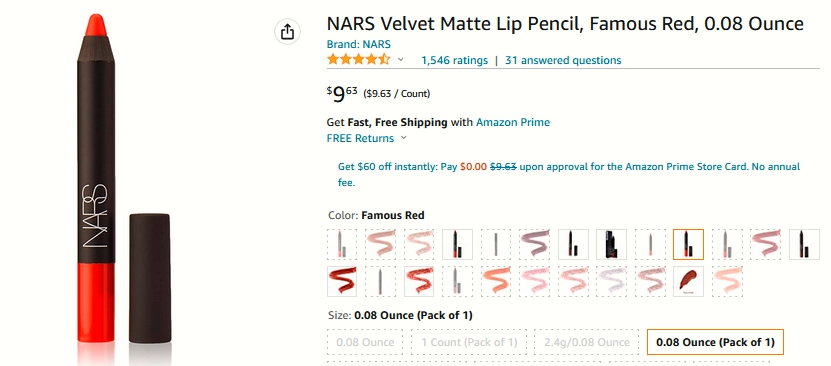
Task: Open the Amazon Prime link
Action: pos(512,122)
